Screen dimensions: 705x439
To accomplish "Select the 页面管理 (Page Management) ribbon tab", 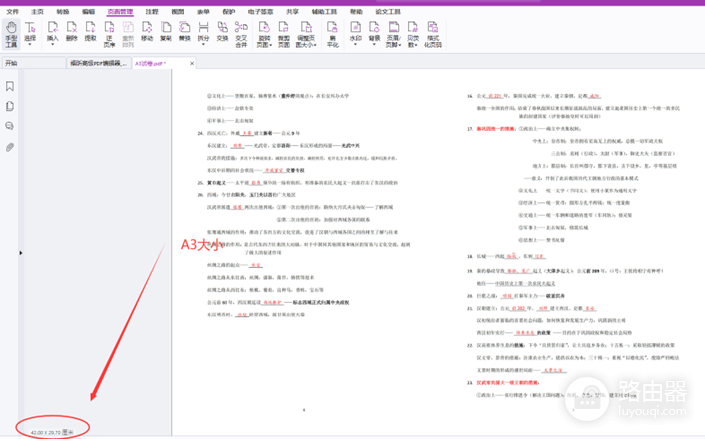I will coord(120,11).
